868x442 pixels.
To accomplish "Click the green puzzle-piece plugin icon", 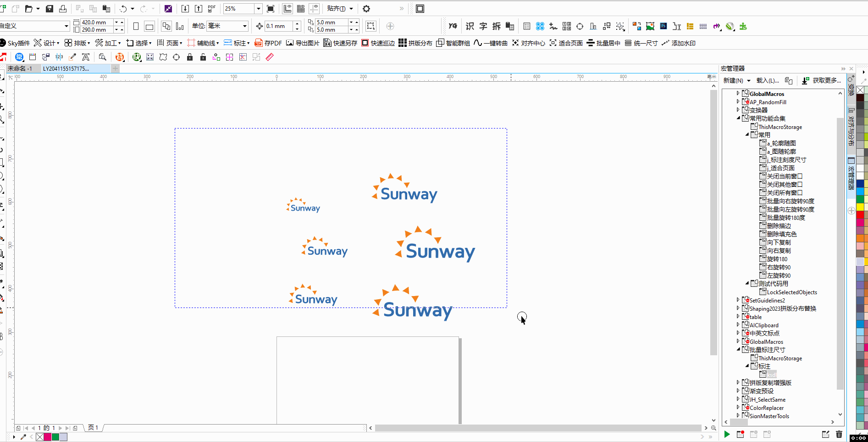I will (743, 26).
